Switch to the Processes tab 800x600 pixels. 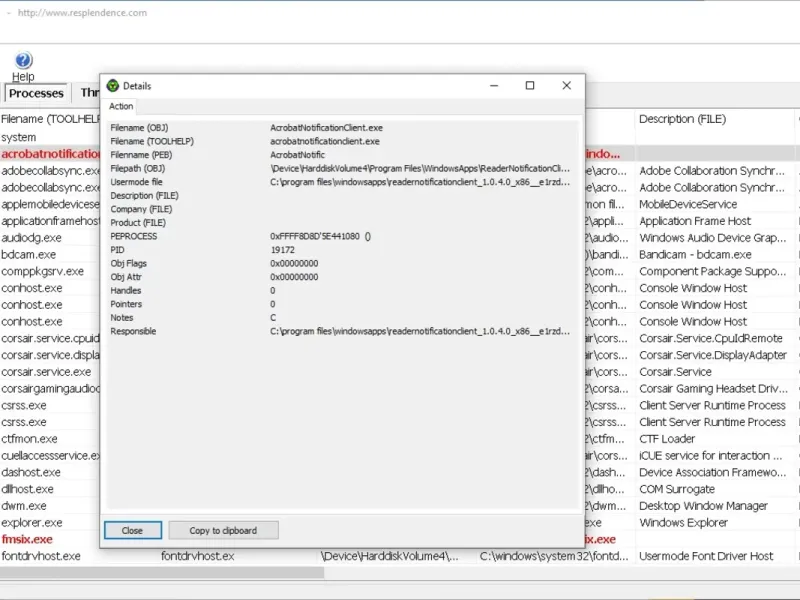pyautogui.click(x=36, y=93)
